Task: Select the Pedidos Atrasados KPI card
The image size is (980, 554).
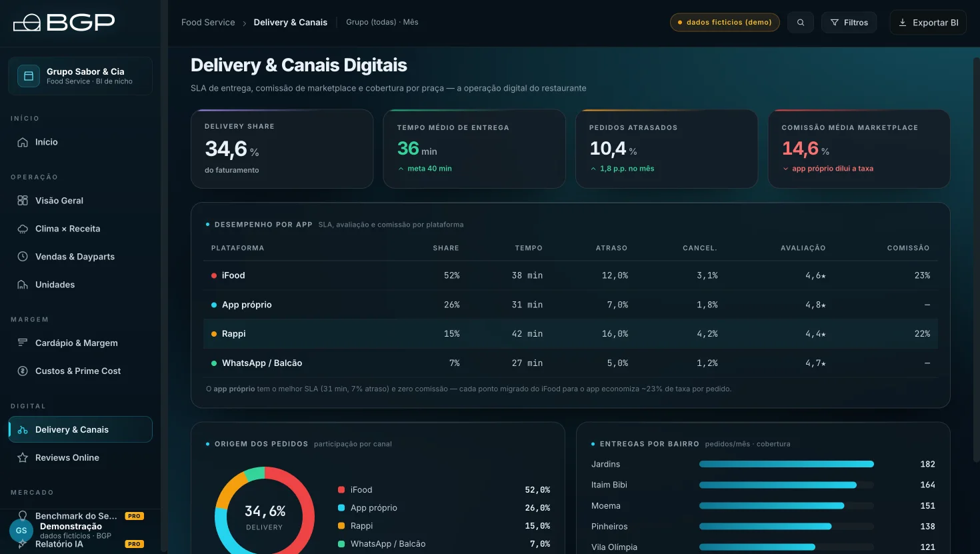Action: (667, 149)
